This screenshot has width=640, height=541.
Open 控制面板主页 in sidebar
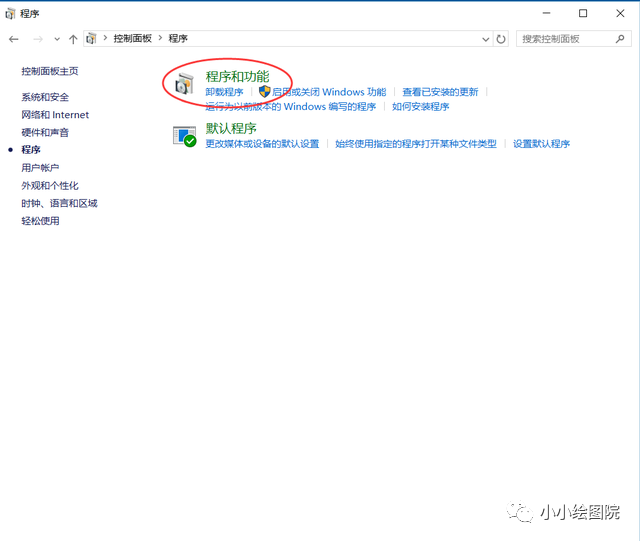(x=50, y=71)
